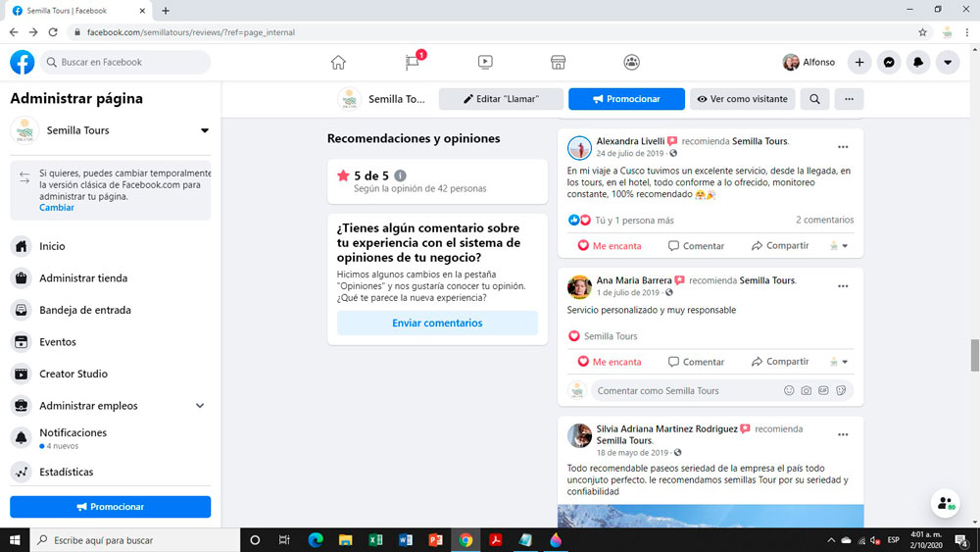The width and height of the screenshot is (980, 552).
Task: Click Editar "Llamar" button
Action: [x=501, y=99]
